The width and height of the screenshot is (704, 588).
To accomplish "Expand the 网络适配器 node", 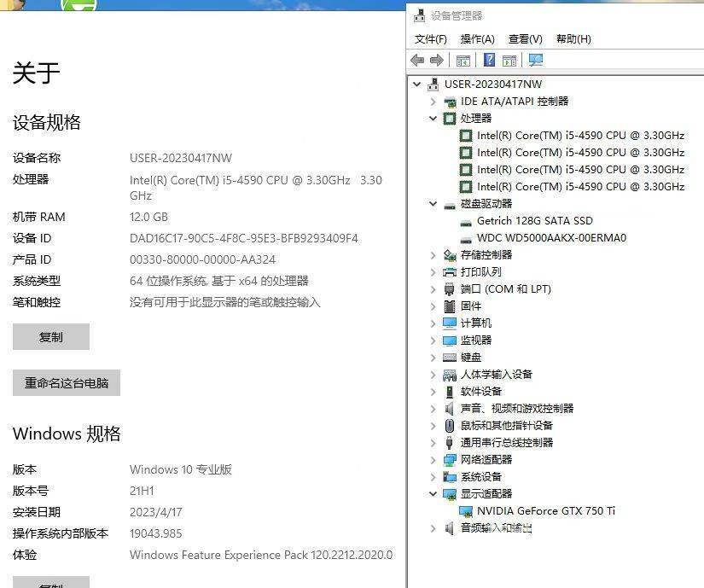I will 433,460.
